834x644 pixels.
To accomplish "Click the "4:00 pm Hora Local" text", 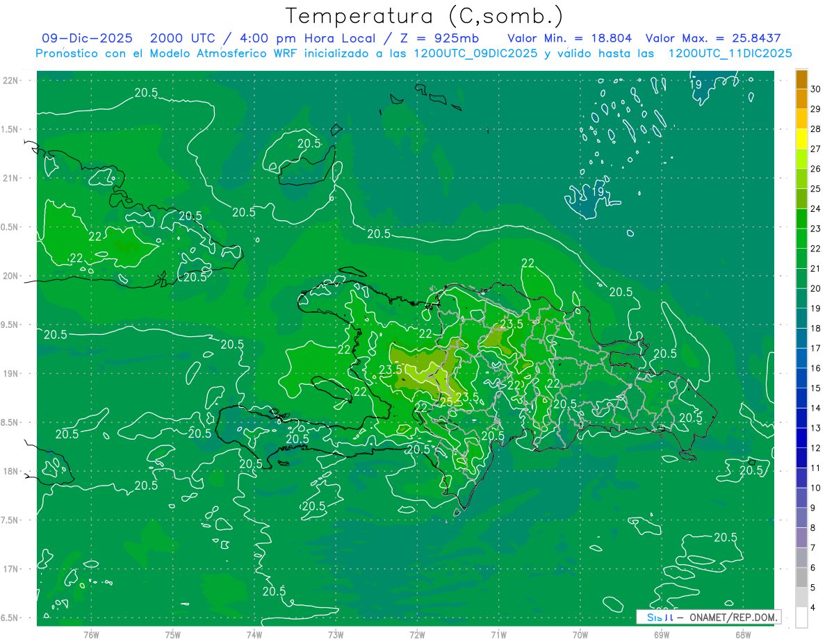I will pyautogui.click(x=306, y=38).
